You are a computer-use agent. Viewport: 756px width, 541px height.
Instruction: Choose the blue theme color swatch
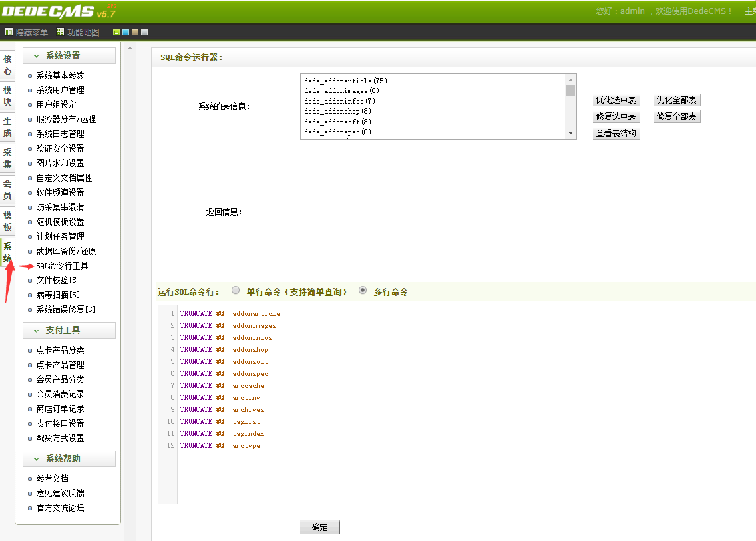(x=126, y=32)
